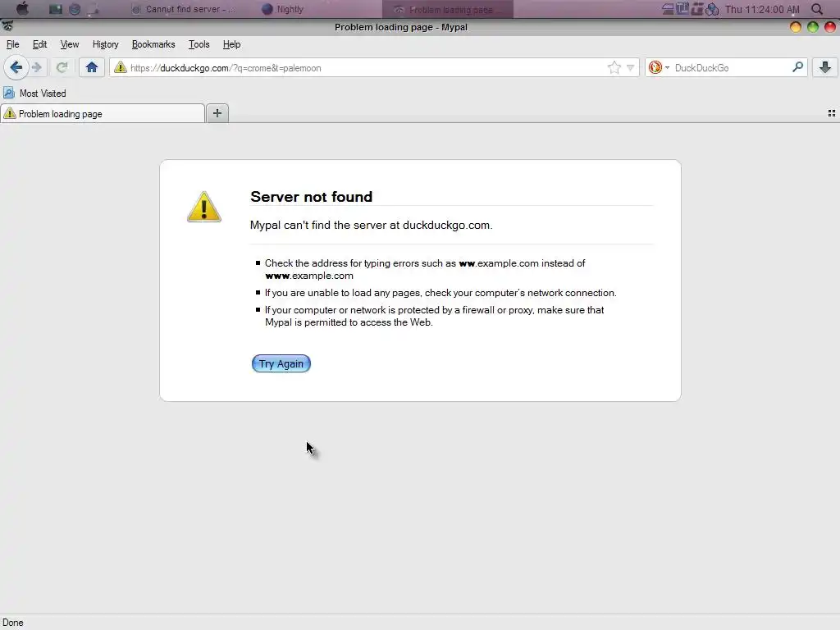The width and height of the screenshot is (840, 630).
Task: Open the address bar history dropdown arrow
Action: [631, 68]
